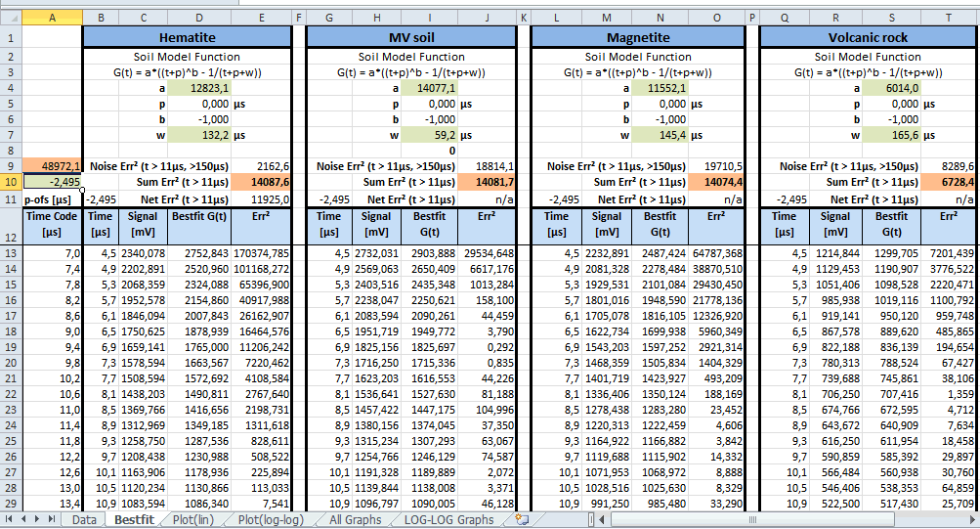This screenshot has height=529, width=980.
Task: Click Volcanic rock Sum Err² value 6728,4
Action: coord(948,182)
